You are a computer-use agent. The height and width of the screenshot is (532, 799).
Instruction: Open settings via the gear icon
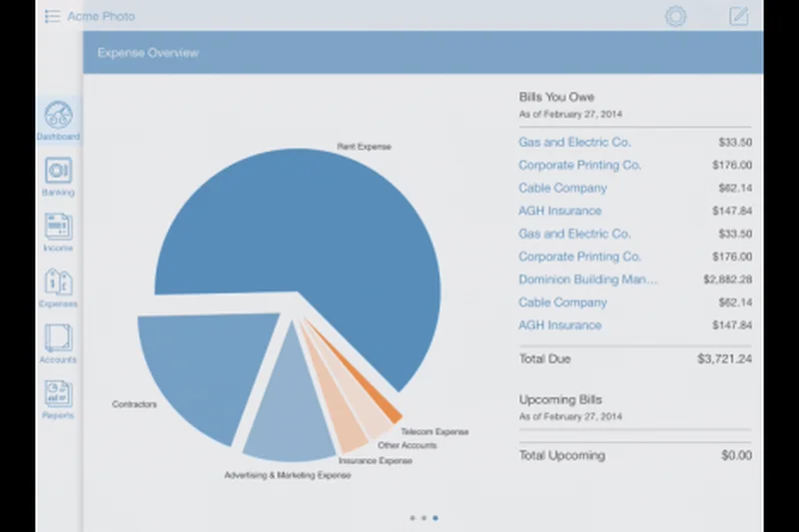click(676, 16)
